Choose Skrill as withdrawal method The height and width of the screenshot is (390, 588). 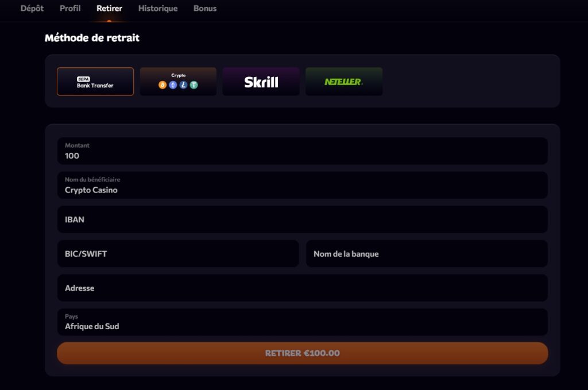click(x=261, y=82)
